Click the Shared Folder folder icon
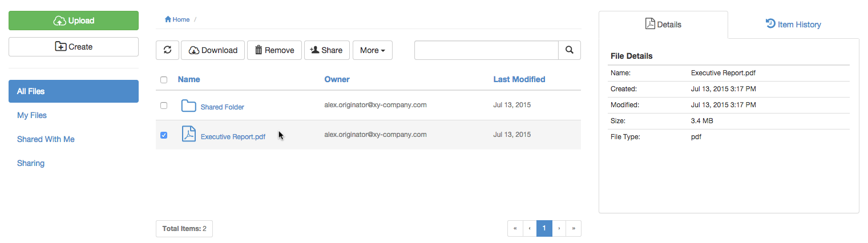868x243 pixels. point(188,106)
